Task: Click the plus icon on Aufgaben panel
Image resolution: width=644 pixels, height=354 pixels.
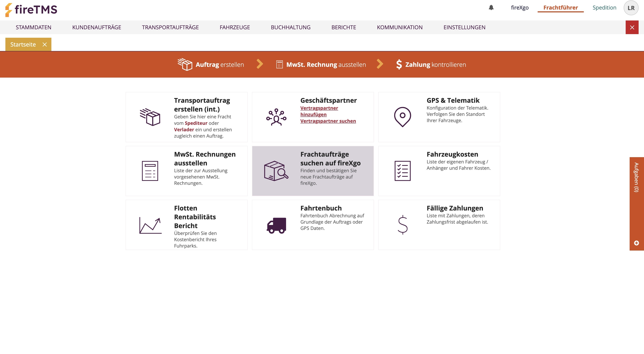Action: 636,243
